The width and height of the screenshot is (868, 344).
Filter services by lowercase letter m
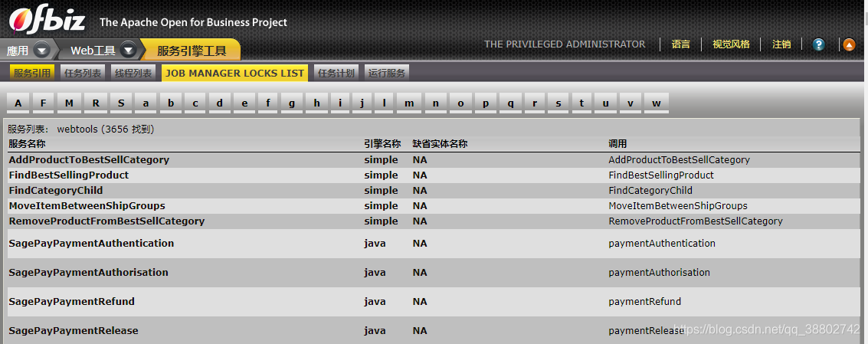coord(409,103)
